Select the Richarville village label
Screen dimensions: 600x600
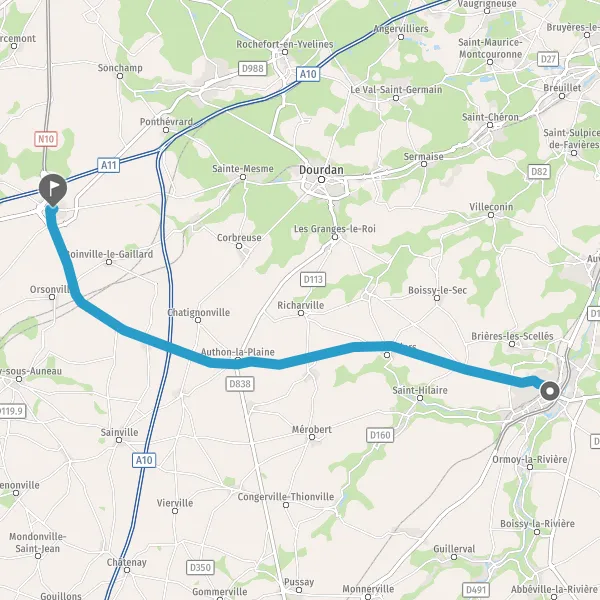click(x=300, y=305)
